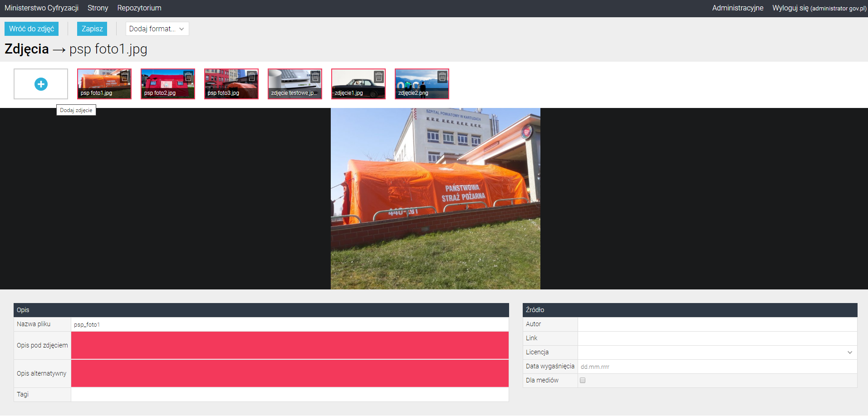Toggle the Dla mediów checkbox
Screen dimensions: 868x416
coord(583,380)
